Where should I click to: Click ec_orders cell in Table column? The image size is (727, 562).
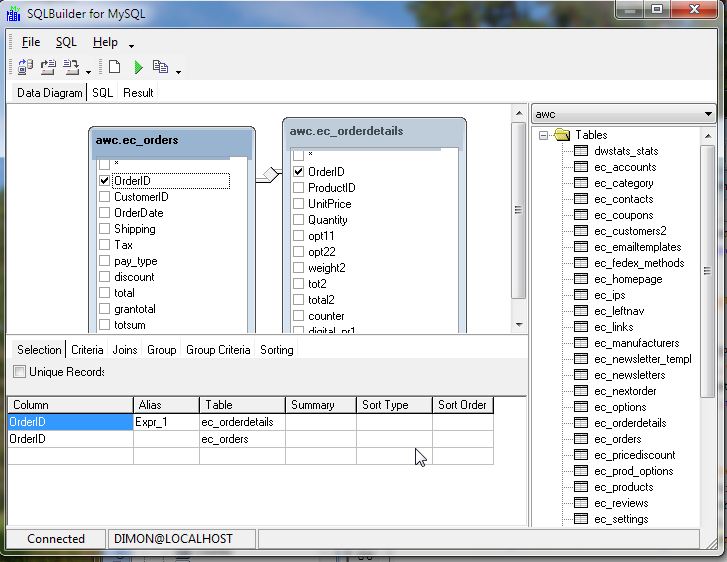coord(242,439)
